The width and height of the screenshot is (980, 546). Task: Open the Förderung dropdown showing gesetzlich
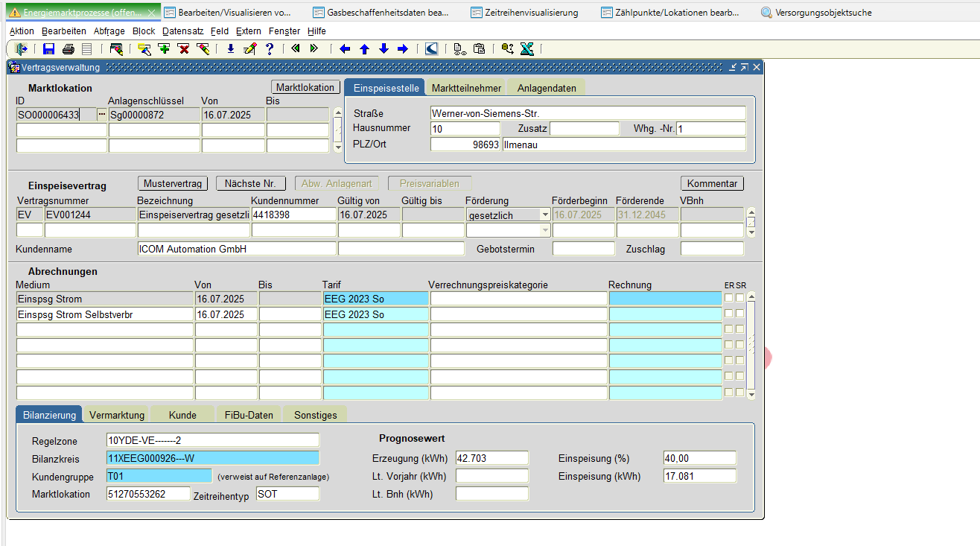[546, 215]
